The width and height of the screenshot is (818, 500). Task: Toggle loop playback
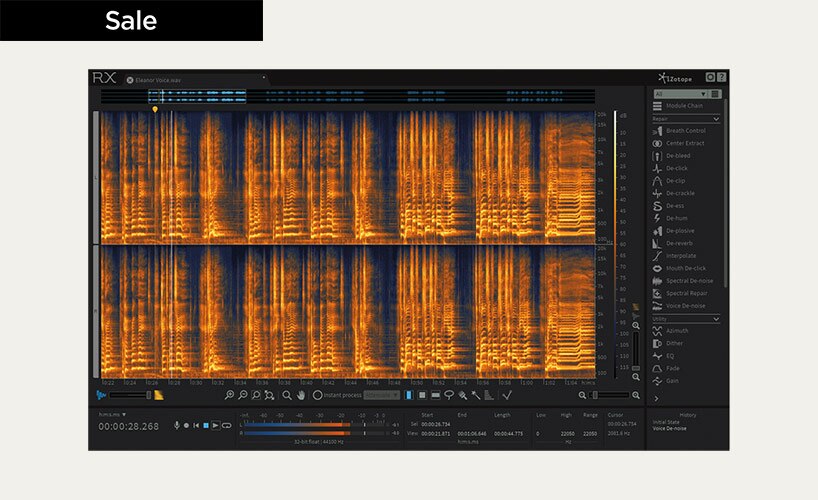tap(226, 425)
